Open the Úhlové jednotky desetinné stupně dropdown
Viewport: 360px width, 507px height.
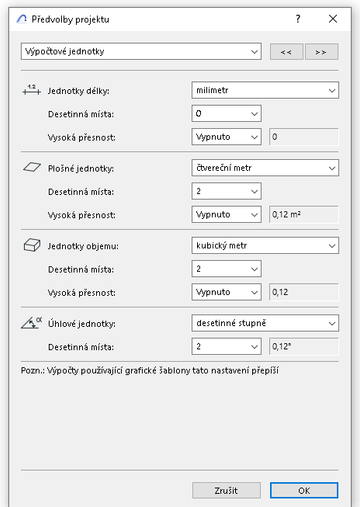point(265,323)
